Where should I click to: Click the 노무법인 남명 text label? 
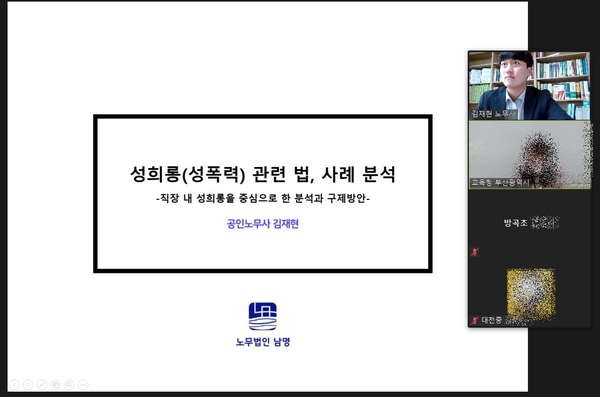tap(263, 341)
